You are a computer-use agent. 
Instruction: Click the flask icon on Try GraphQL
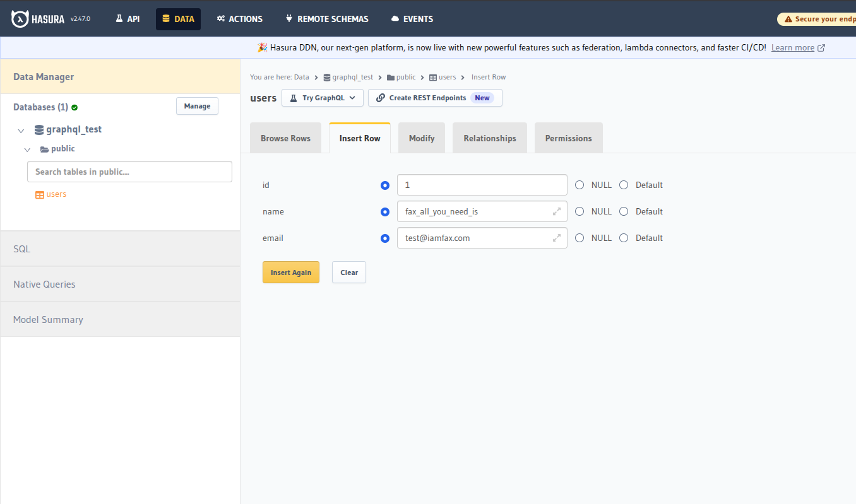coord(294,98)
